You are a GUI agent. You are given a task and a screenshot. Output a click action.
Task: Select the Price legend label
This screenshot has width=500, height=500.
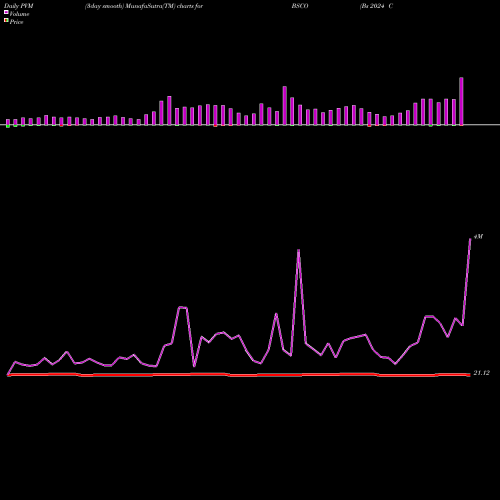tap(16, 22)
